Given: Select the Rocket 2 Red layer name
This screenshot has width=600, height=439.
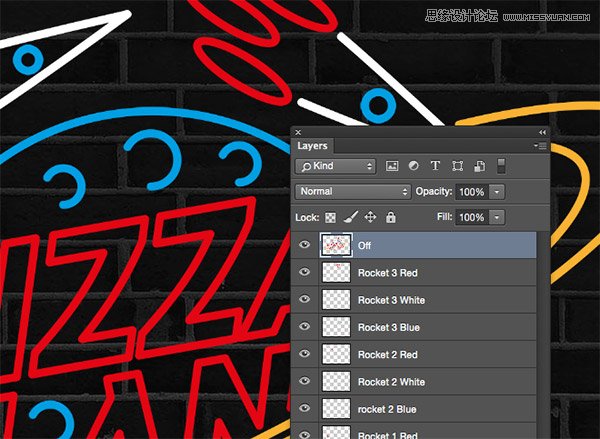Looking at the screenshot, I should 387,355.
